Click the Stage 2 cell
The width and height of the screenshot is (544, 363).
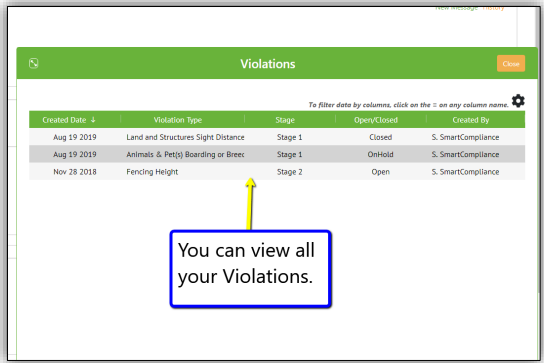289,172
